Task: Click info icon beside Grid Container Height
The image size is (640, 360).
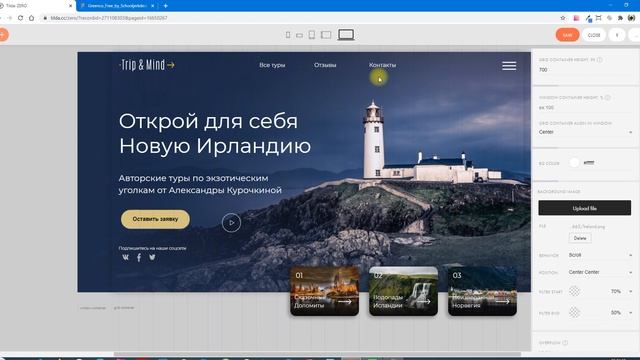Action: coord(600,60)
